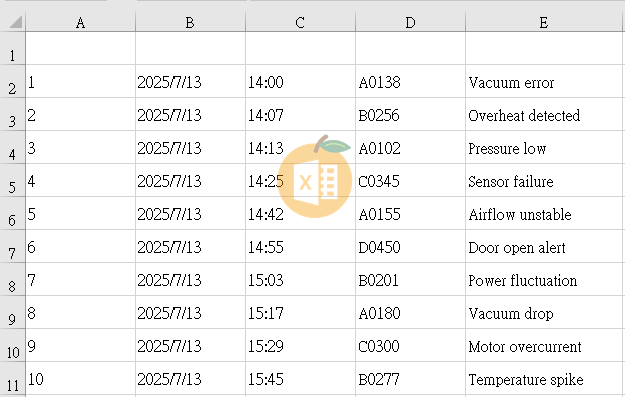The width and height of the screenshot is (625, 397).
Task: Select column E header
Action: pyautogui.click(x=544, y=22)
